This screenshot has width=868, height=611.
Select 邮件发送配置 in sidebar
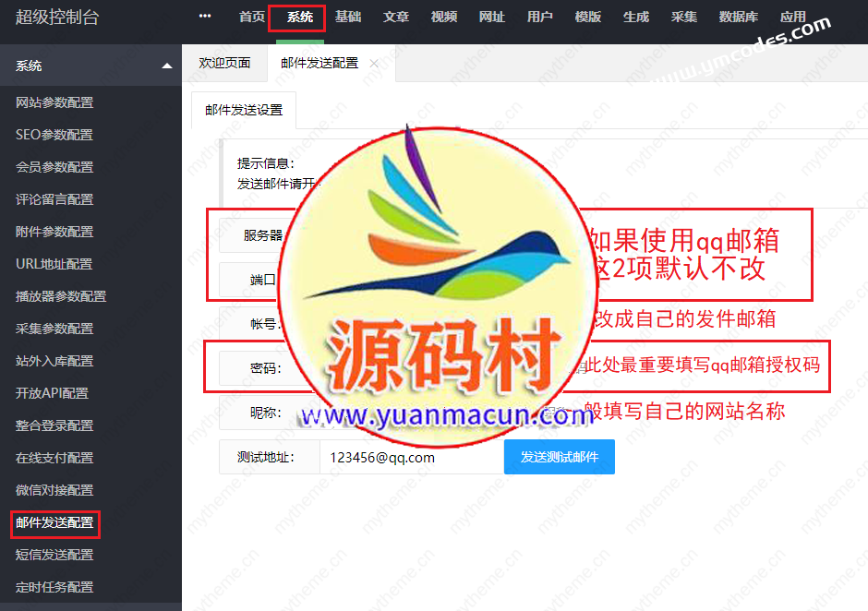click(54, 522)
